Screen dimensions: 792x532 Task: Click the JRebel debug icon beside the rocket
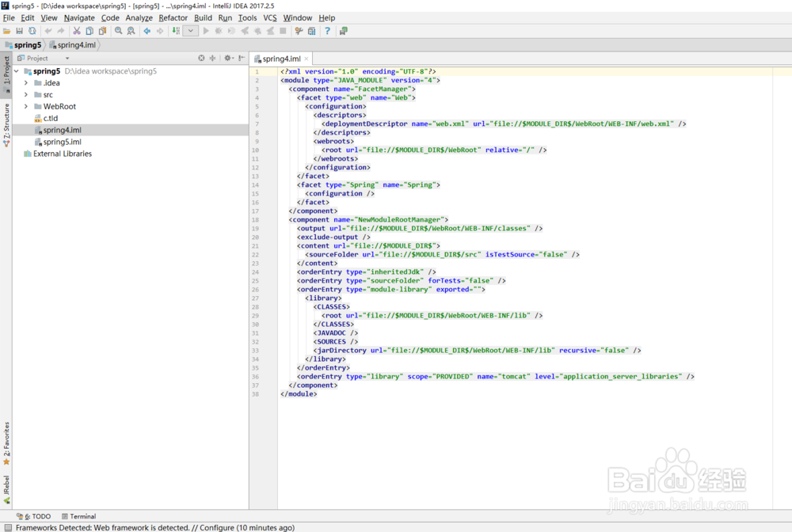click(257, 32)
